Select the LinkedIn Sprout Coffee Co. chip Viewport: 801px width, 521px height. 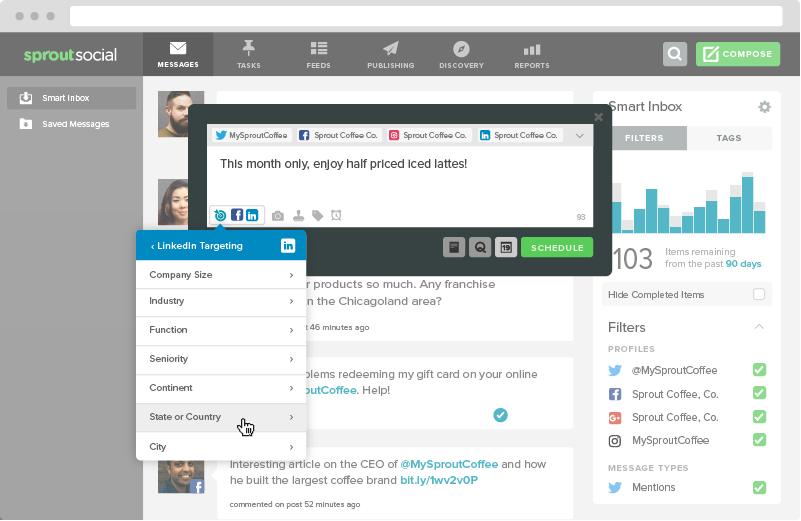520,135
